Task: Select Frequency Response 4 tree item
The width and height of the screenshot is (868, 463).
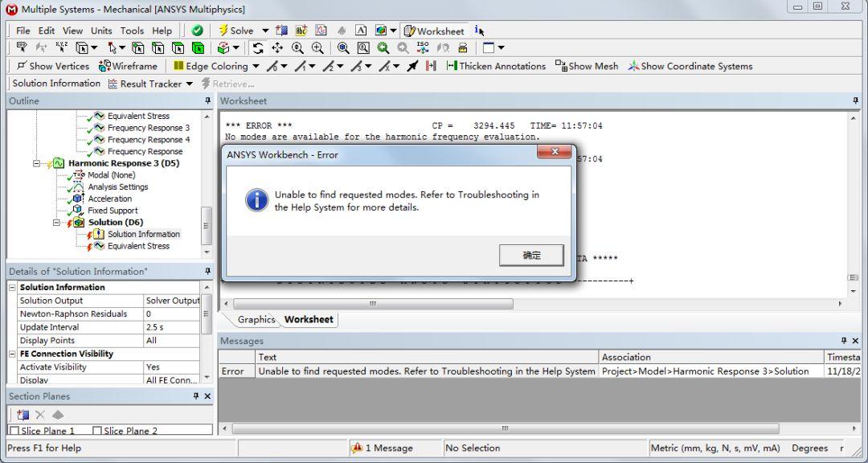Action: pyautogui.click(x=149, y=140)
